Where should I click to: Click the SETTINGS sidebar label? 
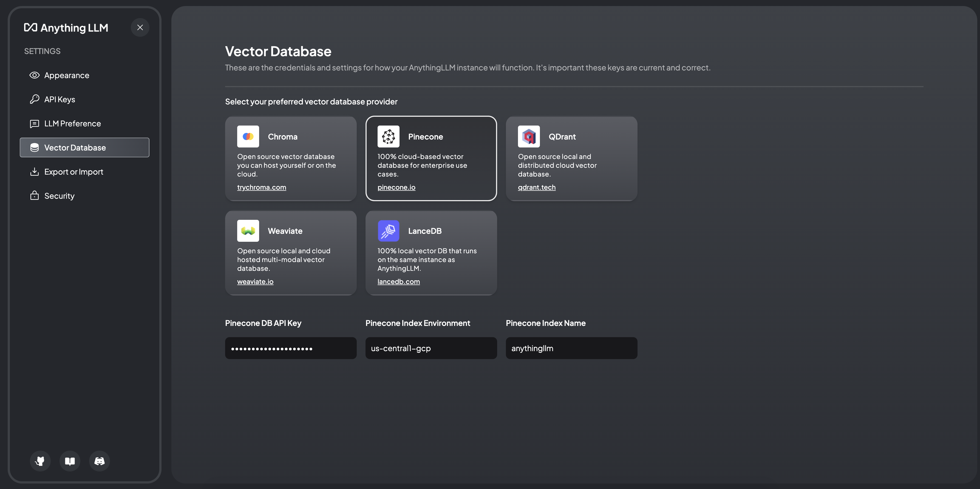click(42, 51)
